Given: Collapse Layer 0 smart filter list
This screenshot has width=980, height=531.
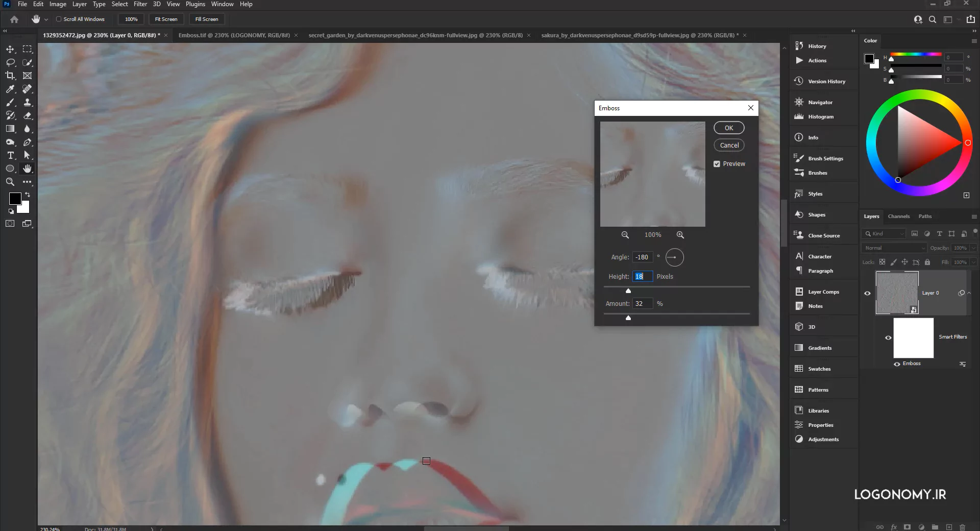Looking at the screenshot, I should coord(969,293).
